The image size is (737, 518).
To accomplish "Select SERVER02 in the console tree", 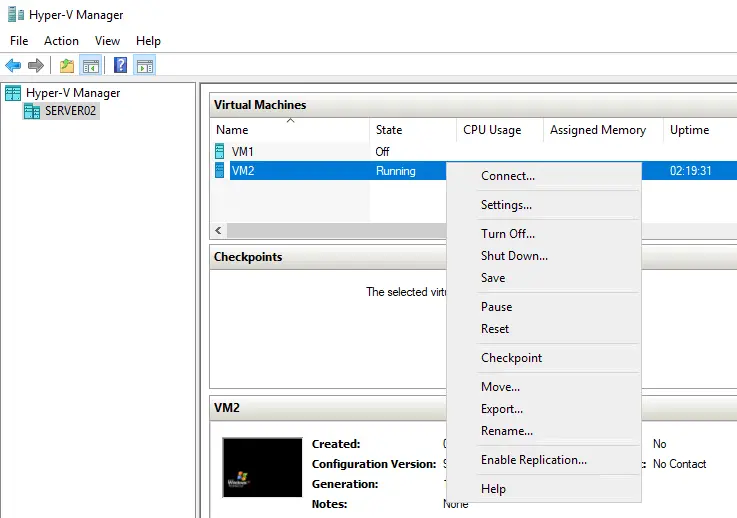I will pos(70,111).
